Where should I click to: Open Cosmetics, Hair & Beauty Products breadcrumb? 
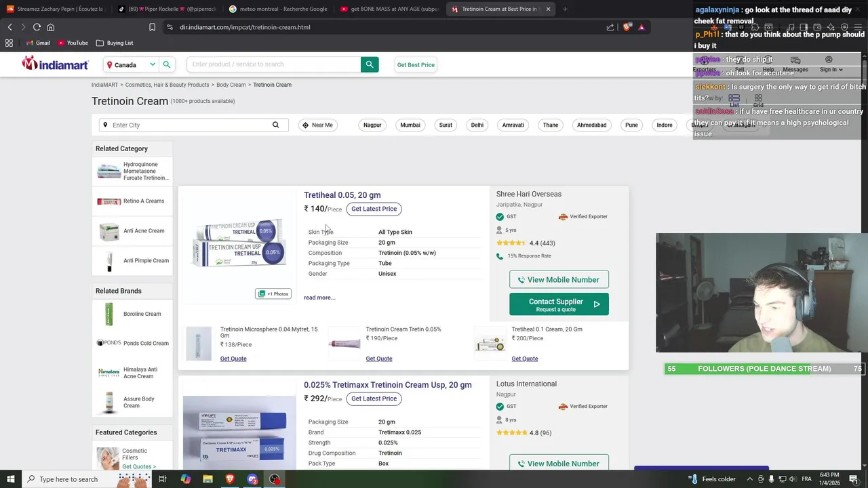[167, 85]
